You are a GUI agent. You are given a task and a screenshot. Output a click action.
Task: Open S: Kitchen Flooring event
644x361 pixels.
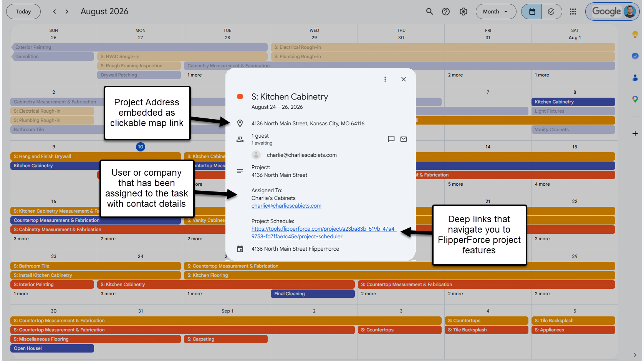pyautogui.click(x=400, y=275)
